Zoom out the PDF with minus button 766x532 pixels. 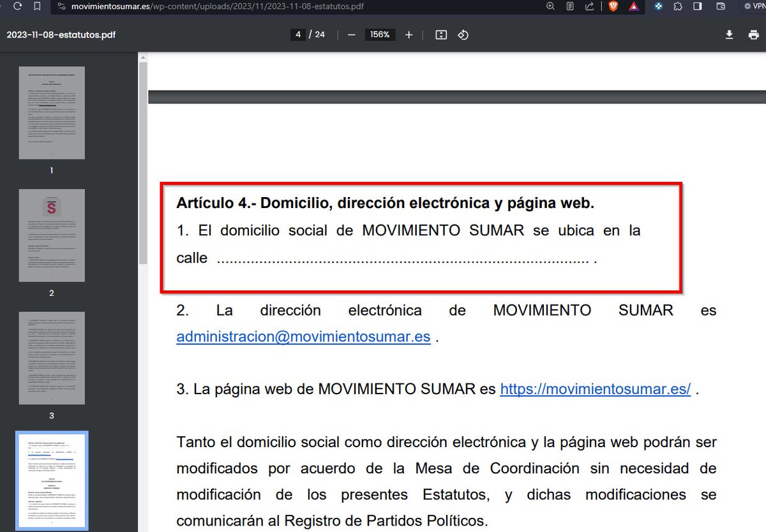point(351,34)
